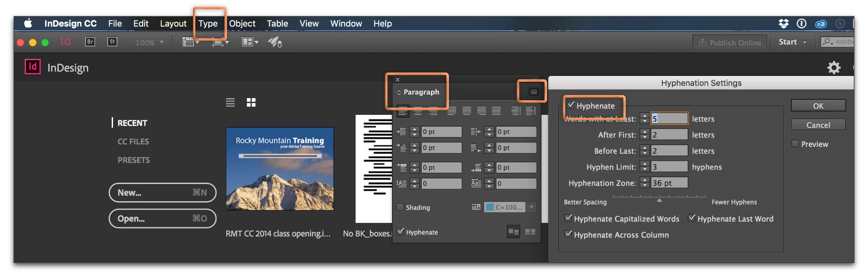
Task: Cycle Paragraph panel view with title arrows
Action: (x=399, y=92)
